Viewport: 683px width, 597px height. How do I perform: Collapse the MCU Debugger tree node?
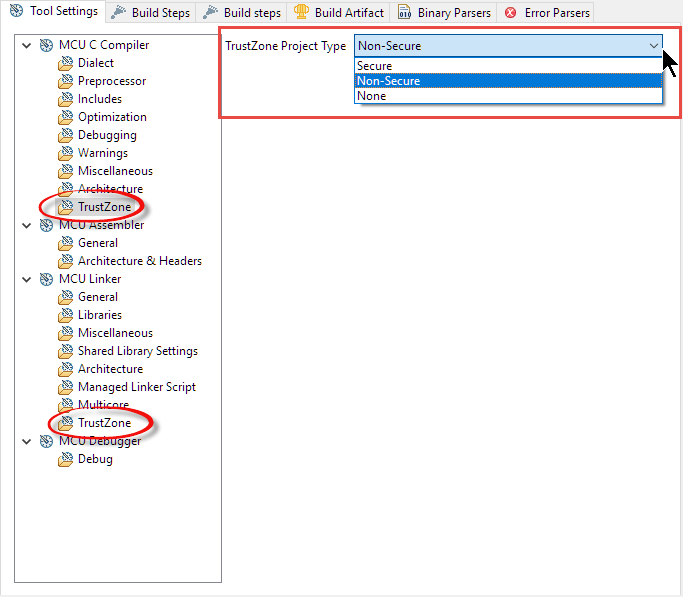coord(27,441)
